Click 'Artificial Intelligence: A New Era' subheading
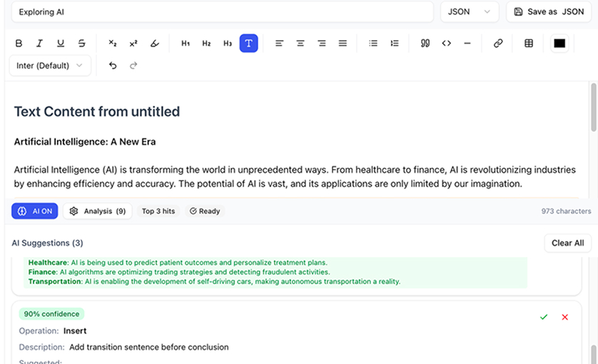 pos(85,142)
